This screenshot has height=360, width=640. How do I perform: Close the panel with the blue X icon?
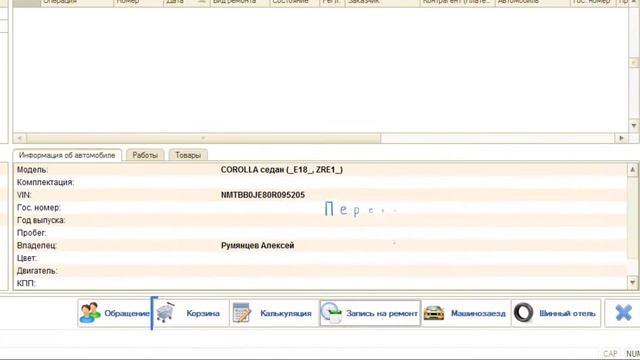point(623,313)
